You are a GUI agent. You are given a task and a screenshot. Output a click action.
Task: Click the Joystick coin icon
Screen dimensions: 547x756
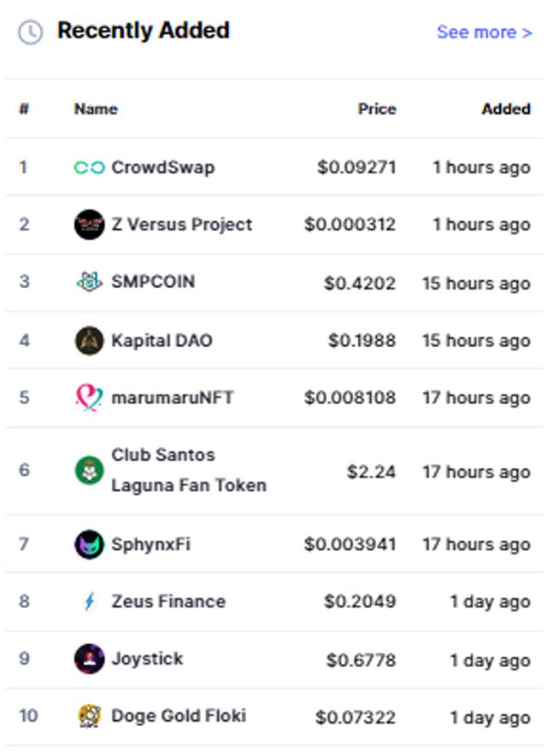point(89,659)
